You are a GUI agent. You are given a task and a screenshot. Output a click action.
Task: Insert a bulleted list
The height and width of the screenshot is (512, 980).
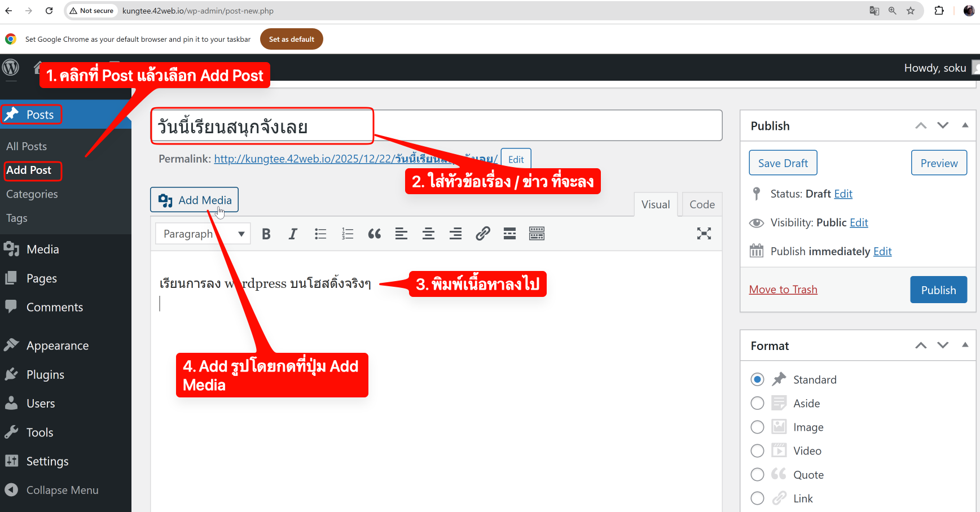(x=320, y=234)
